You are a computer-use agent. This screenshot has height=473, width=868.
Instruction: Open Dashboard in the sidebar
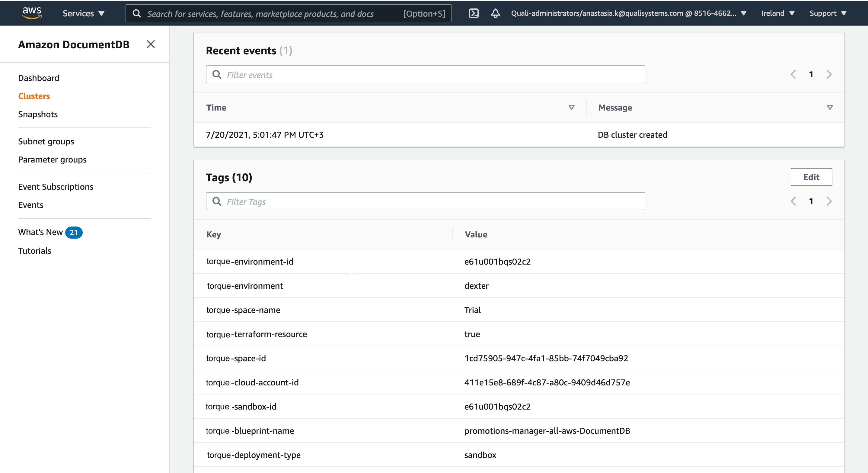coord(39,78)
